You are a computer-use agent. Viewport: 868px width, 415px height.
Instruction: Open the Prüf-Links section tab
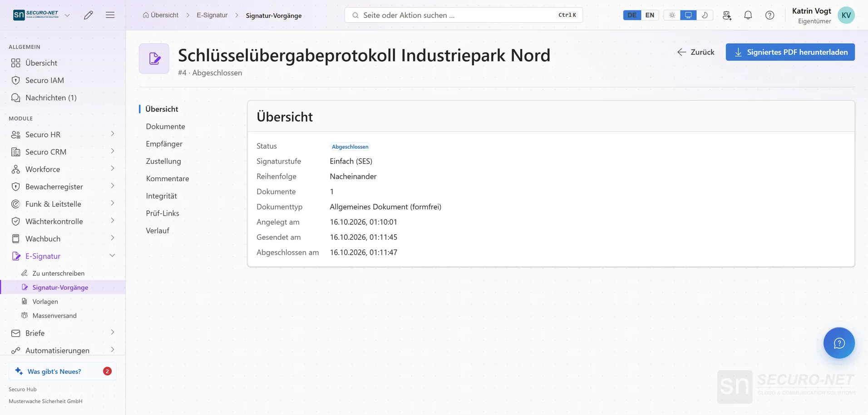point(163,213)
